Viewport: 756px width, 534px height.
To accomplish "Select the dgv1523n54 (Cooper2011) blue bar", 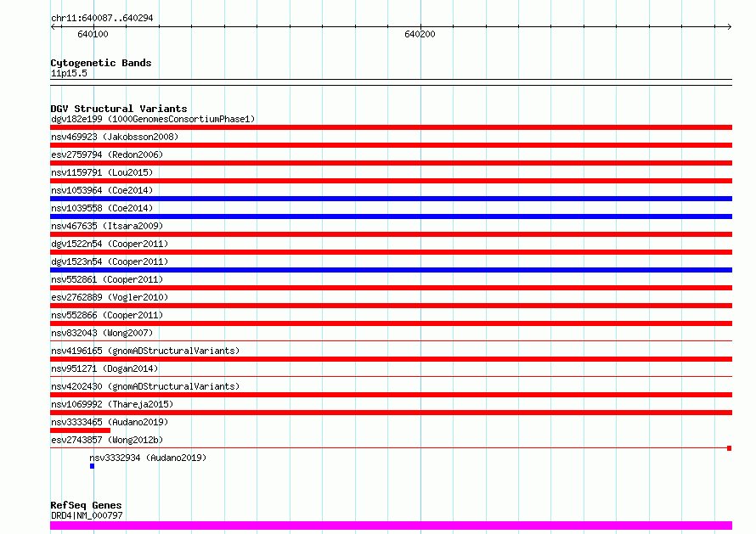I will pyautogui.click(x=391, y=270).
